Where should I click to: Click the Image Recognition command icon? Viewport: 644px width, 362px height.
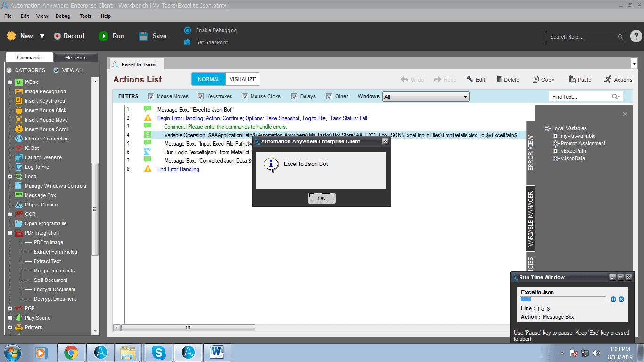click(x=19, y=91)
